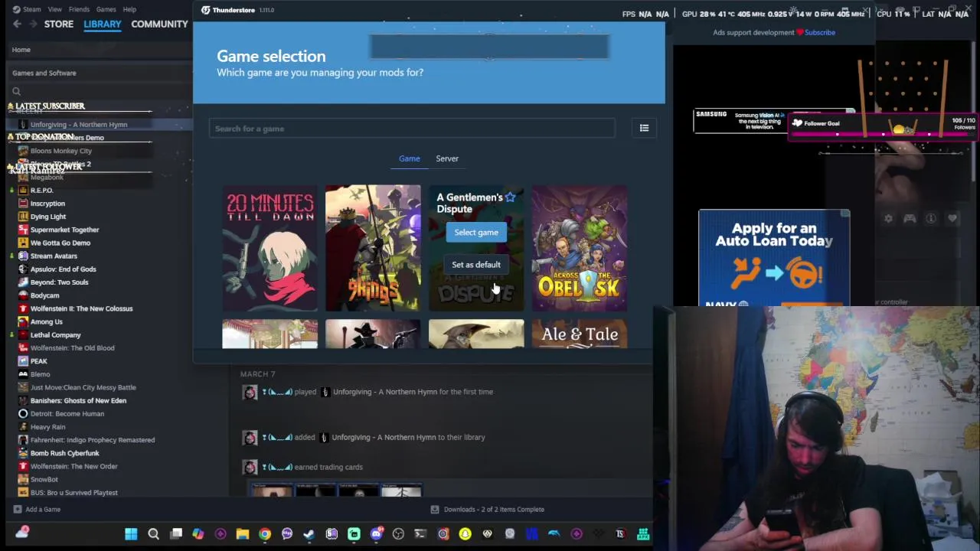This screenshot has width=980, height=551.
Task: Switch Thunderstore game list to list view
Action: click(644, 128)
